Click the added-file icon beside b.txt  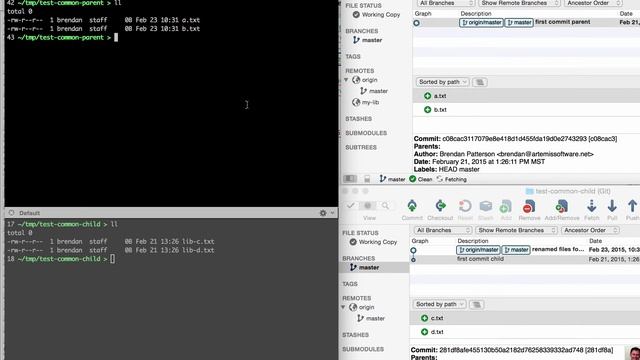427,110
